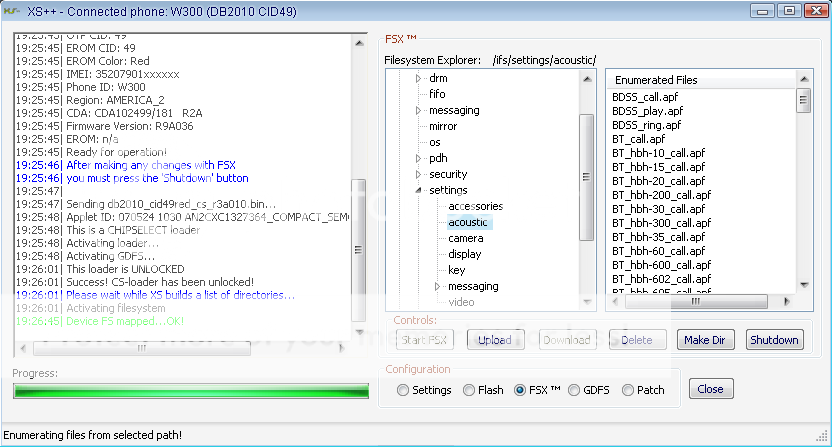The width and height of the screenshot is (832, 447).
Task: Click the file list's right scroll arrow
Action: 786,302
